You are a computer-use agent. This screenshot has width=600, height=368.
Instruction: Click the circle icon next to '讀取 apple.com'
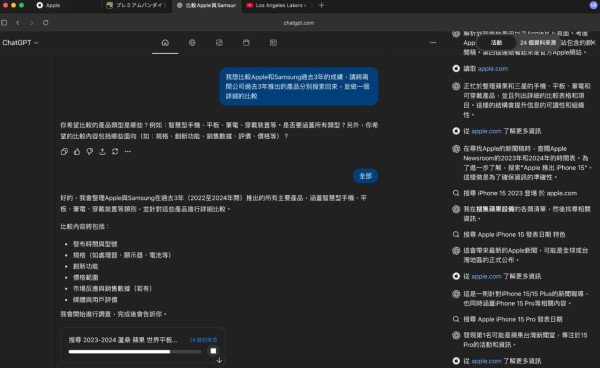point(456,68)
